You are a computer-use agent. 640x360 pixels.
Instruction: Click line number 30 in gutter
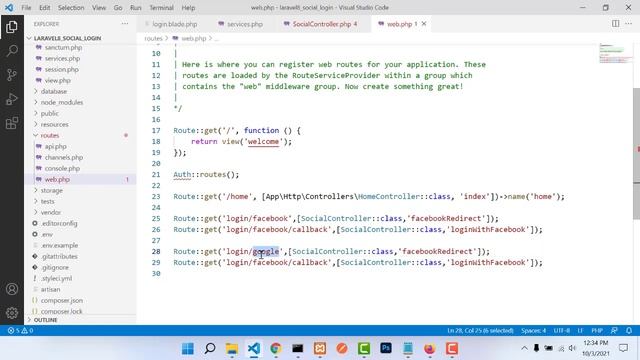(x=156, y=273)
